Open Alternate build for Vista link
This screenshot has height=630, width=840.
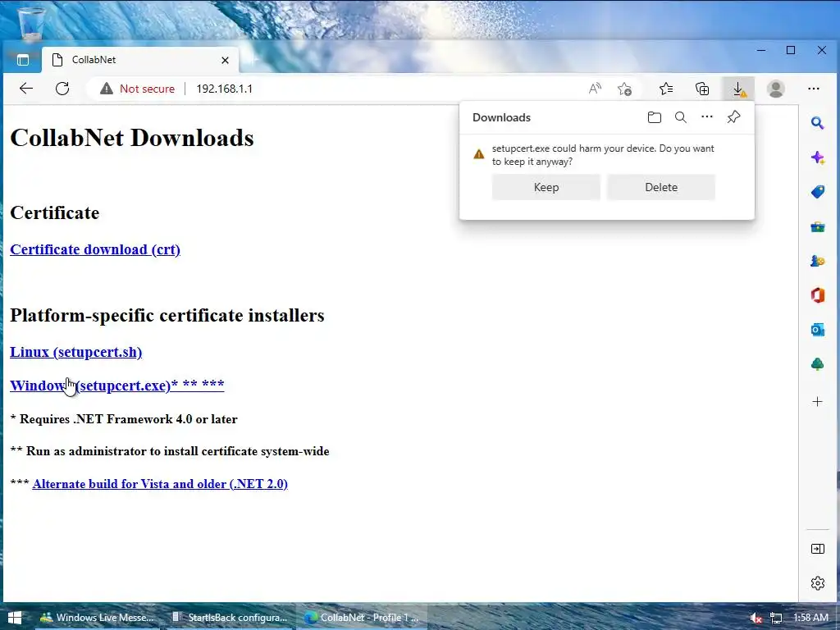160,484
